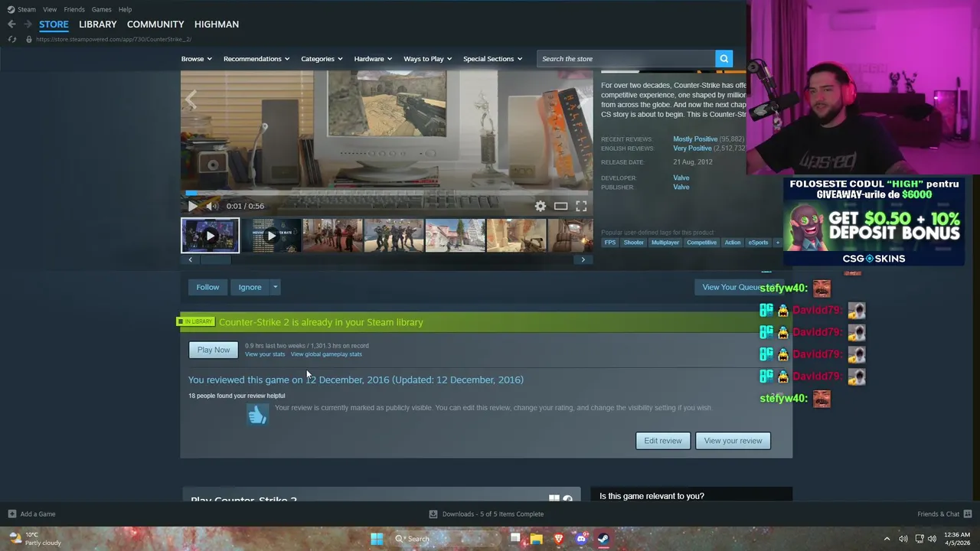Open video settings gear
The image size is (980, 551).
tap(541, 206)
